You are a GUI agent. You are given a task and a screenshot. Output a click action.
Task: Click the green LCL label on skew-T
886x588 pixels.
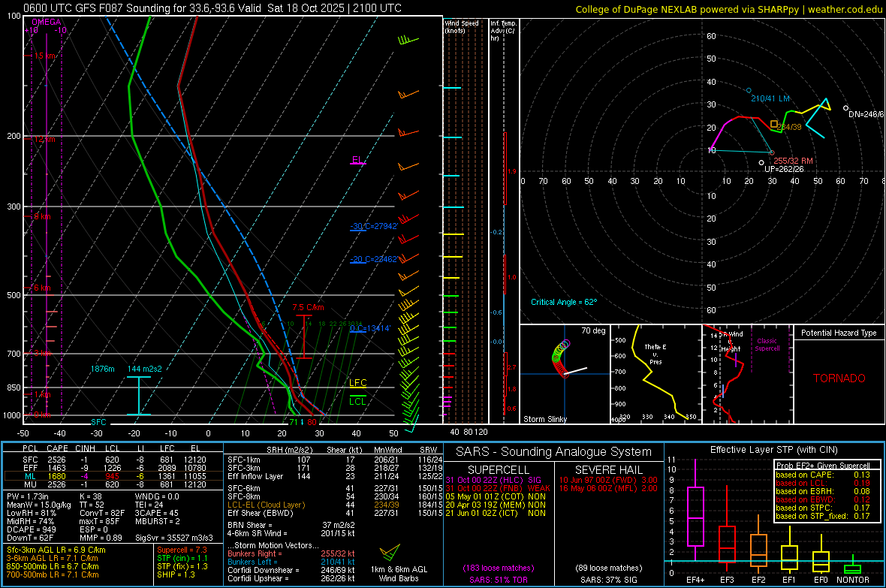click(357, 401)
